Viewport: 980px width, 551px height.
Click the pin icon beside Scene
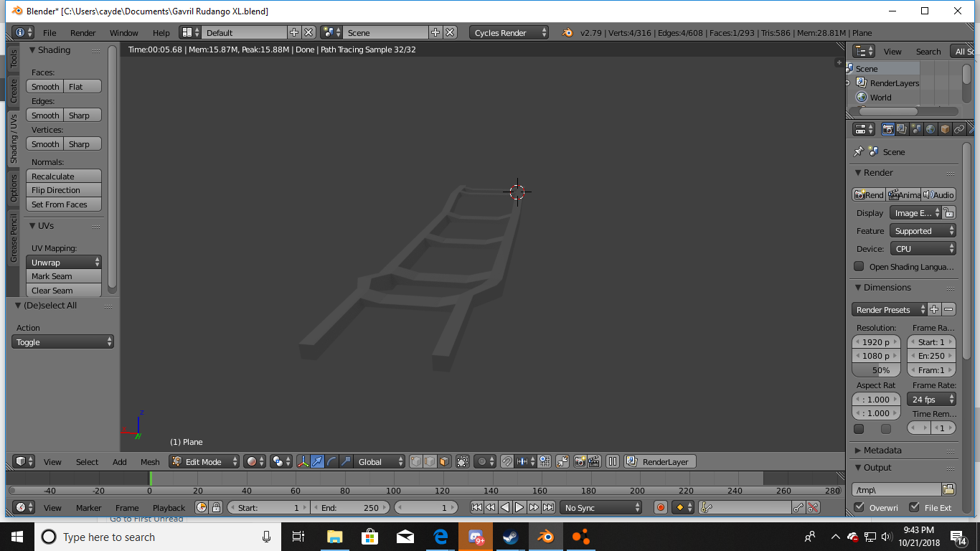(x=858, y=152)
